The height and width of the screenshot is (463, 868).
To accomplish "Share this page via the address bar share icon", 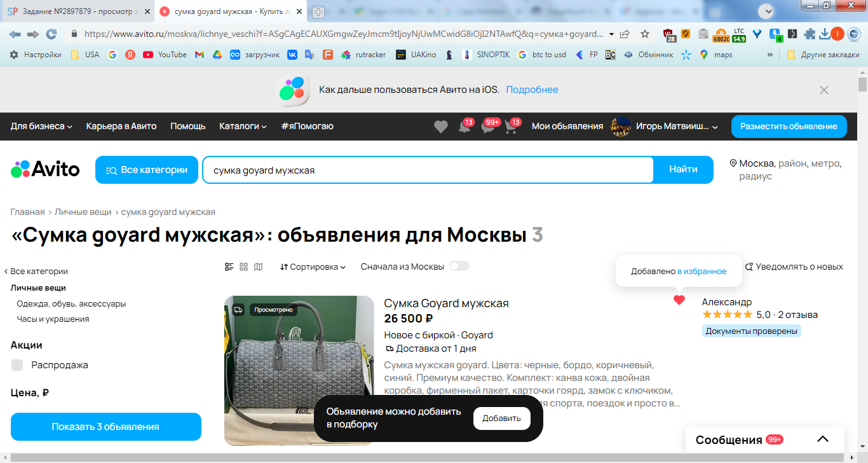I will point(625,34).
